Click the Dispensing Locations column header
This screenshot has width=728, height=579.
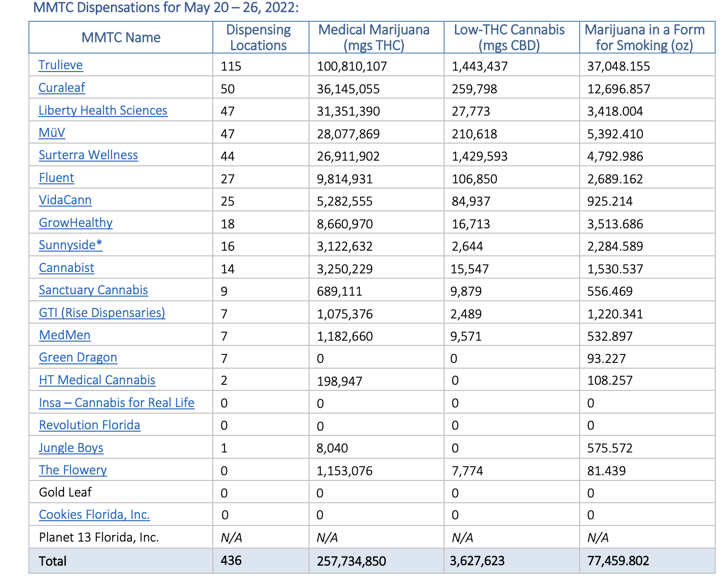pyautogui.click(x=259, y=37)
